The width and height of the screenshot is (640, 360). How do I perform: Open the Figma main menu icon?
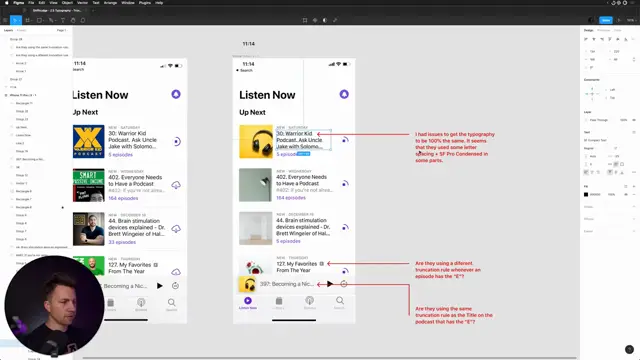[x=5, y=20]
